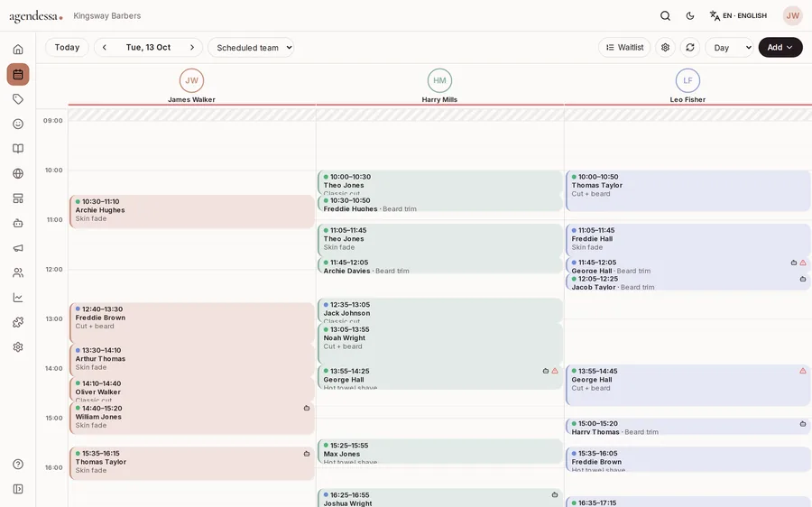Open the date picker Tue, 13 Oct
Screen dimensions: 812x507
coord(148,47)
